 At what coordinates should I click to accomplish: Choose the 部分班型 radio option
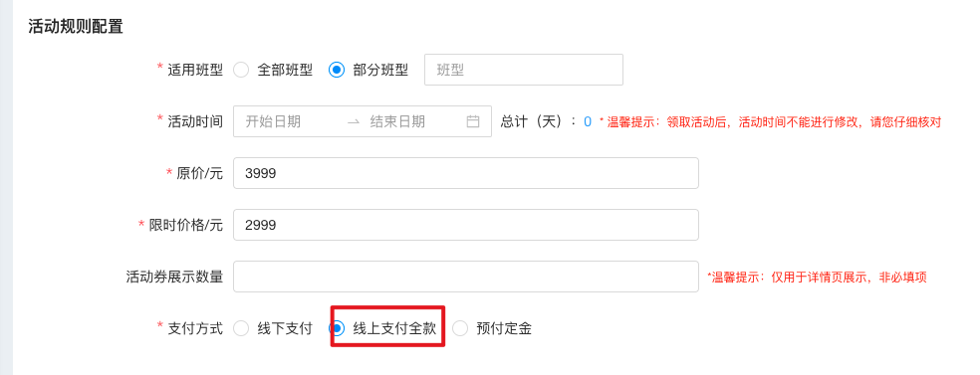[x=337, y=70]
